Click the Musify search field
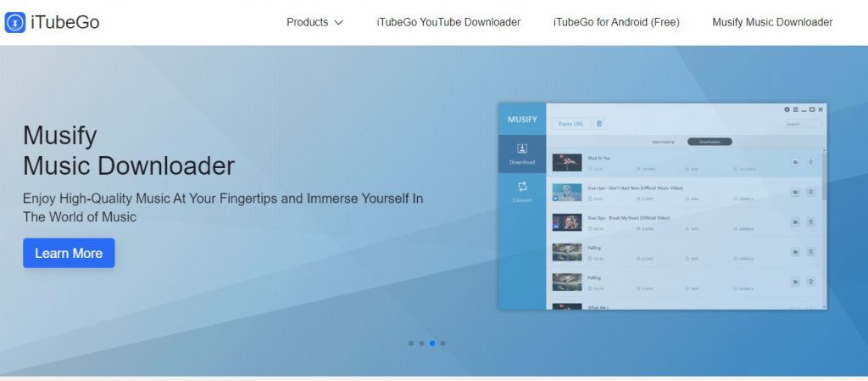The image size is (868, 381). pos(802,124)
